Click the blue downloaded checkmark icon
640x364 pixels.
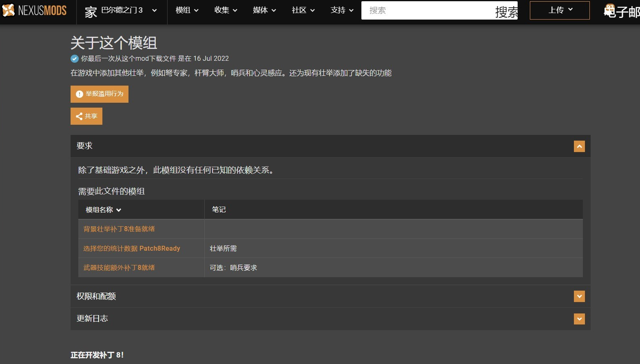coord(75,59)
